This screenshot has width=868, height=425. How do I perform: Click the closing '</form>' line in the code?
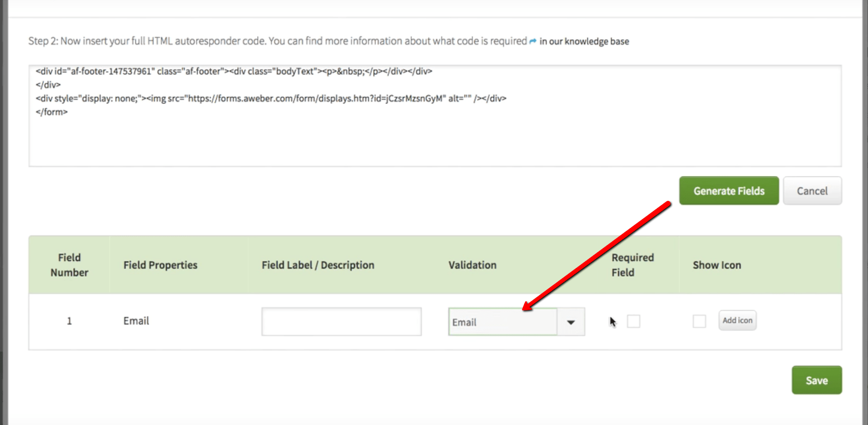(51, 112)
